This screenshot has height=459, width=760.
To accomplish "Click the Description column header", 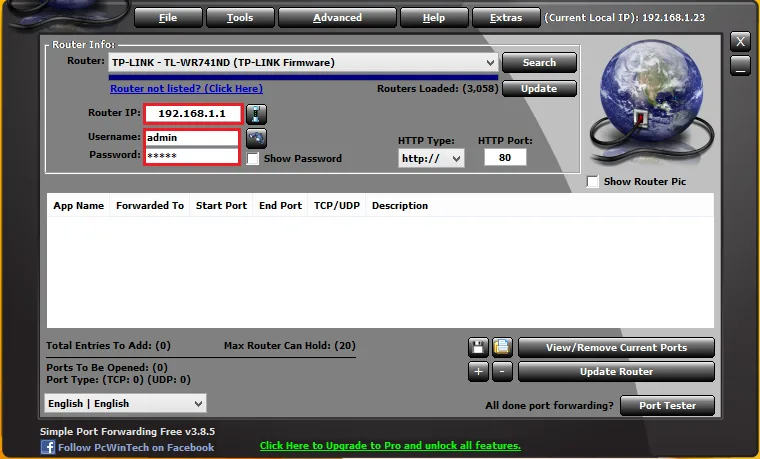I will [x=400, y=206].
